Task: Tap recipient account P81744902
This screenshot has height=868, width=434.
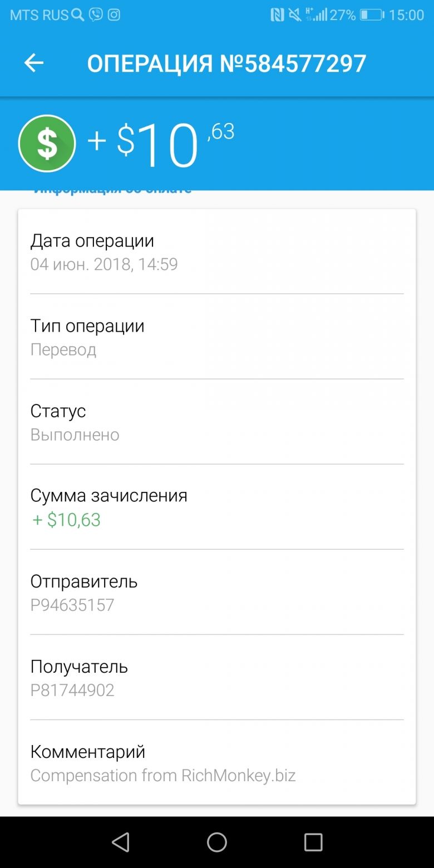Action: (x=72, y=690)
